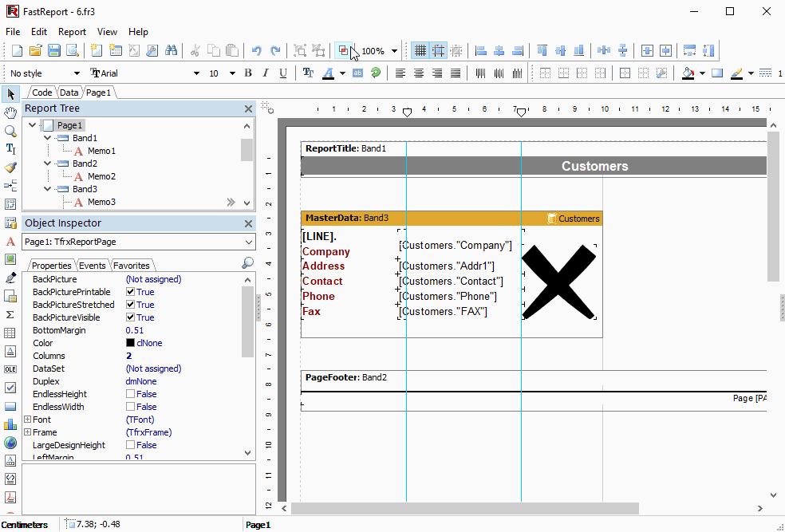
Task: Redo the last undone action
Action: 275,50
